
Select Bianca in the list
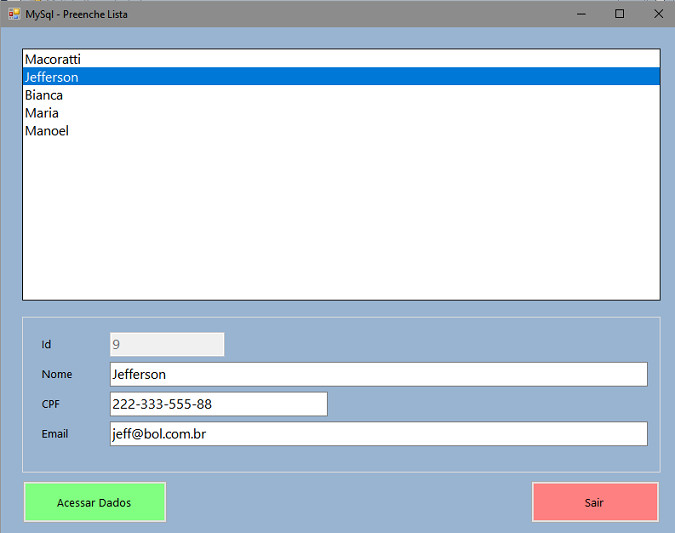pyautogui.click(x=341, y=95)
